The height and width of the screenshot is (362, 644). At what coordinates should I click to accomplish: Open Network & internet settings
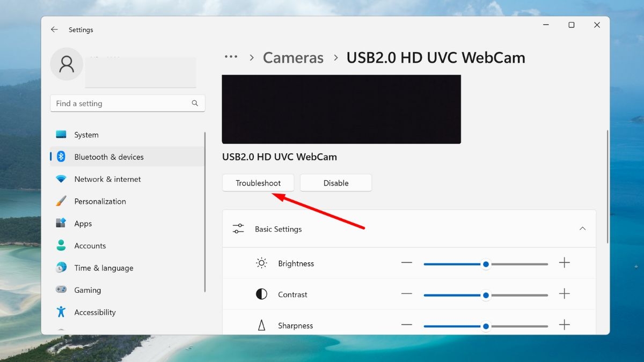point(127,179)
